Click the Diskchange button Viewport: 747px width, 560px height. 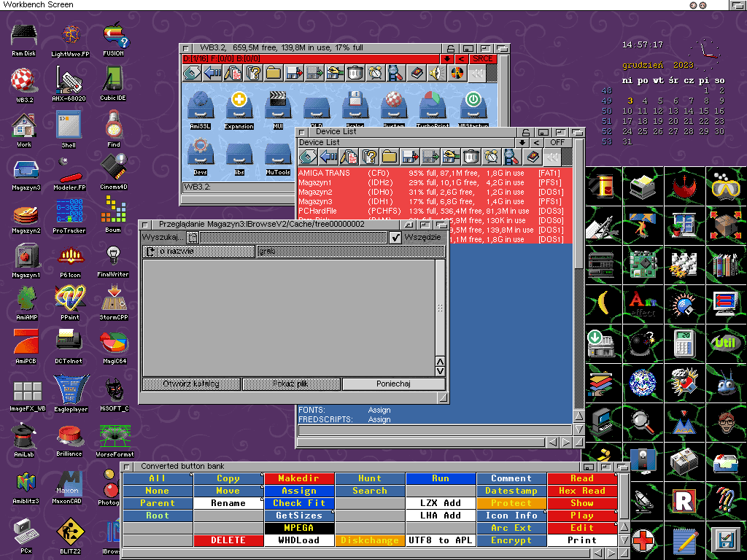pos(370,540)
